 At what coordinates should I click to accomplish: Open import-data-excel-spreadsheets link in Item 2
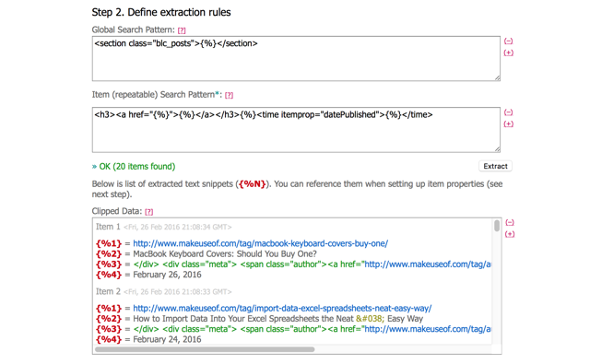point(282,308)
